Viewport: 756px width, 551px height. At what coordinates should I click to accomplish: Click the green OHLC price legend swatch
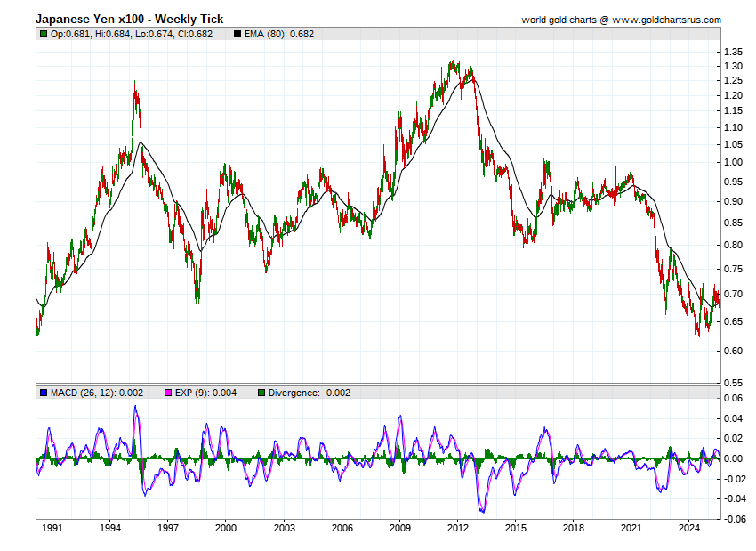point(44,35)
